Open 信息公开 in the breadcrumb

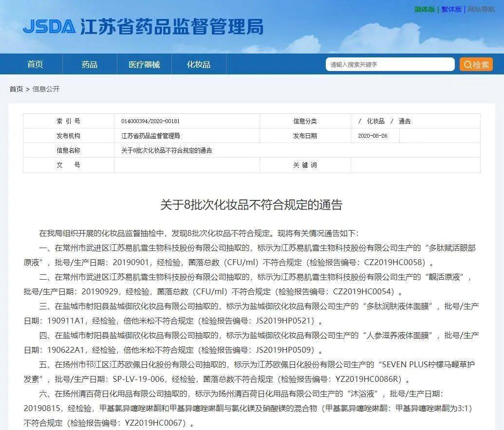pyautogui.click(x=46, y=89)
